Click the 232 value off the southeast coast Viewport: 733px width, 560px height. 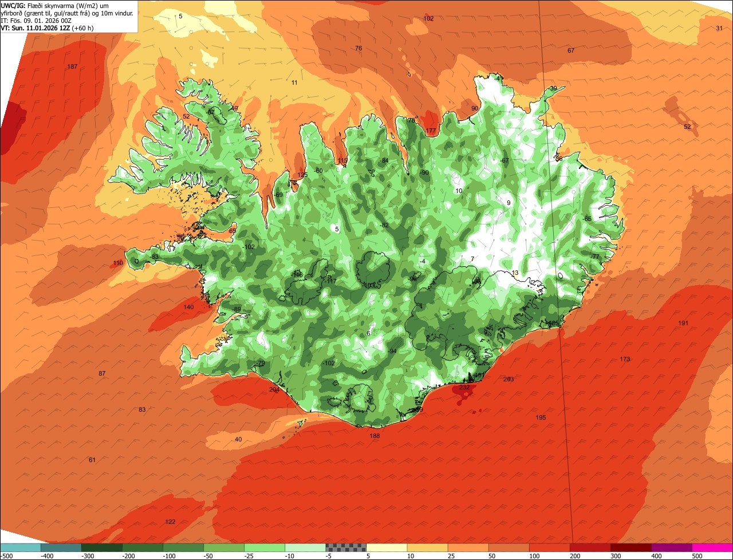pyautogui.click(x=464, y=387)
